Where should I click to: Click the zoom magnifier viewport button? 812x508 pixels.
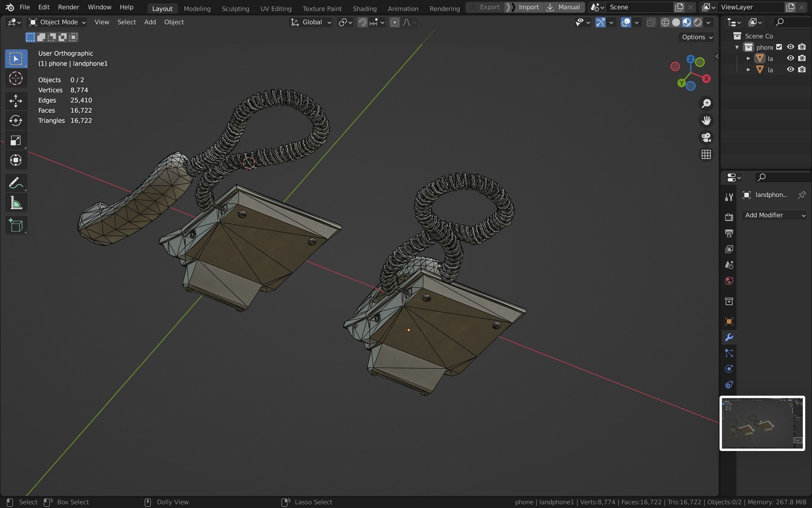coord(706,104)
